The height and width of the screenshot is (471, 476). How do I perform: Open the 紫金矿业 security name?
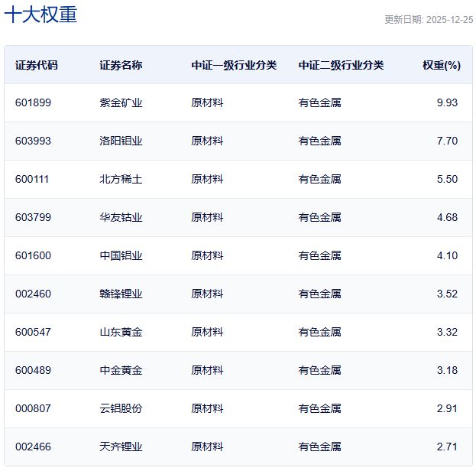(121, 102)
